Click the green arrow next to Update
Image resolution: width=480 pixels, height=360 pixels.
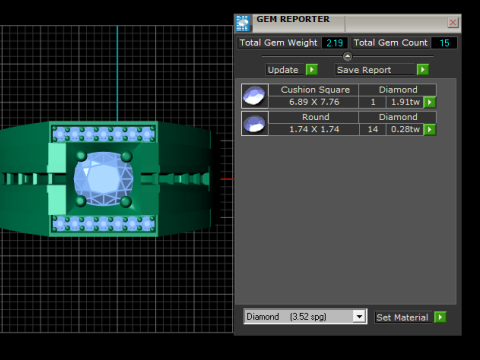(x=312, y=70)
